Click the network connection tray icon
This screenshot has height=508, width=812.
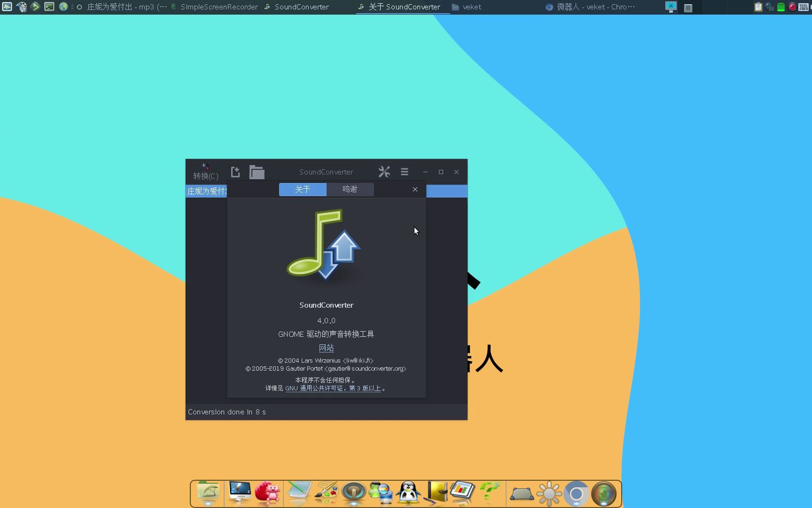769,7
